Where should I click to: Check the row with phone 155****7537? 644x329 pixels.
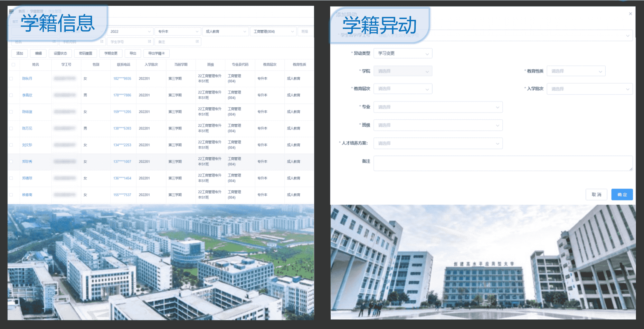coord(11,195)
